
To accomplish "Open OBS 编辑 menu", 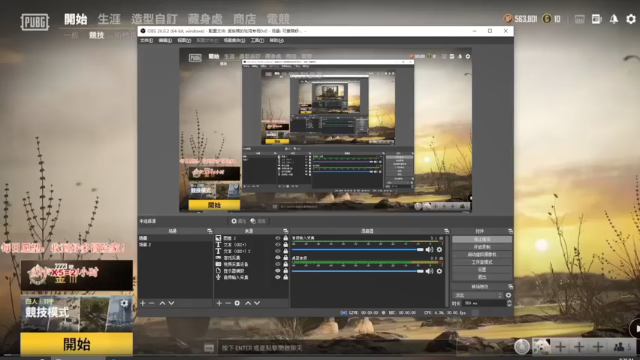I will coord(165,40).
